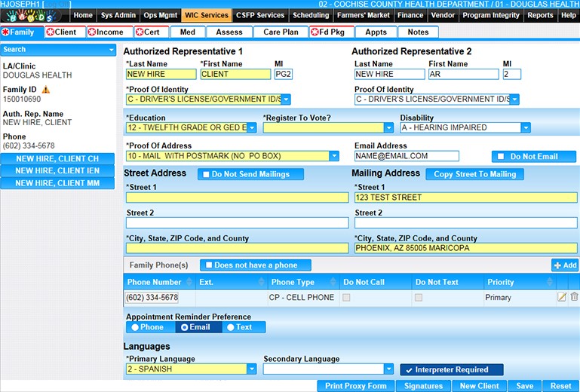This screenshot has height=392, width=580.
Task: Open the CSFP Services menu
Action: coord(260,15)
